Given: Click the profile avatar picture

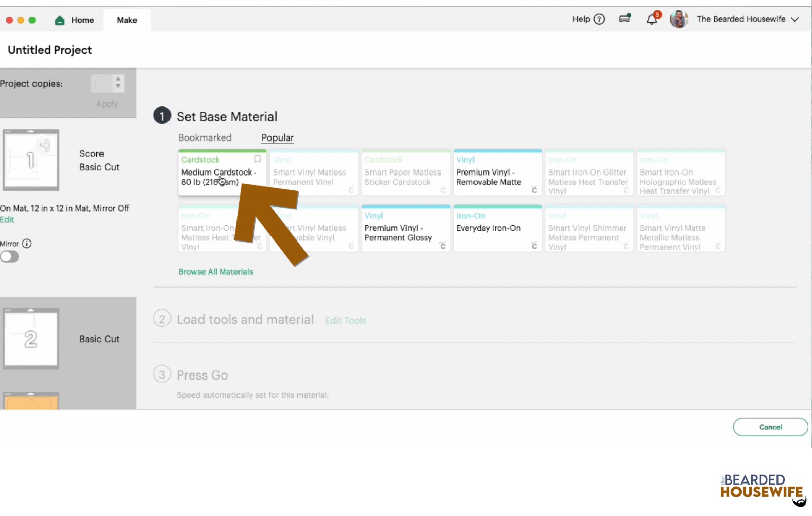Looking at the screenshot, I should point(679,19).
